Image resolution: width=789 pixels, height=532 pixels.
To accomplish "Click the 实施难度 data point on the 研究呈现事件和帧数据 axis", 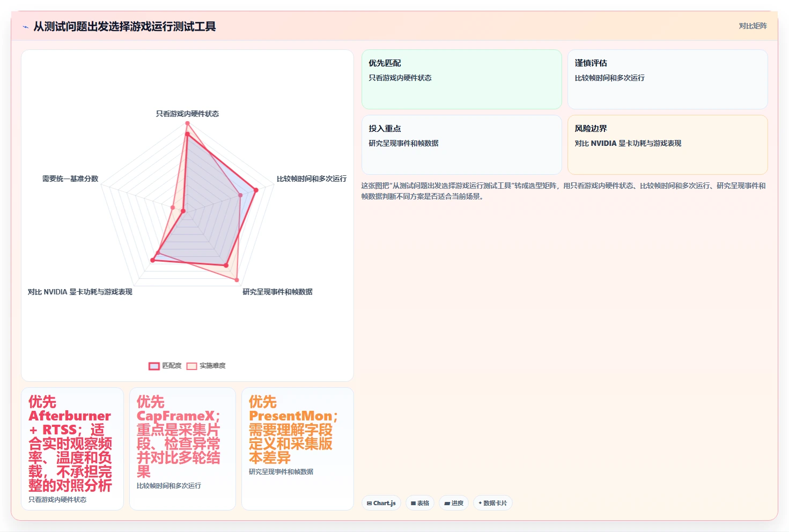I will (237, 279).
